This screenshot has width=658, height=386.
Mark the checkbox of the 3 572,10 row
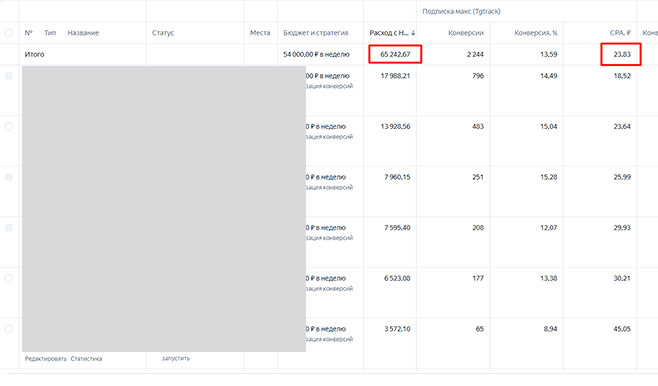click(x=8, y=329)
